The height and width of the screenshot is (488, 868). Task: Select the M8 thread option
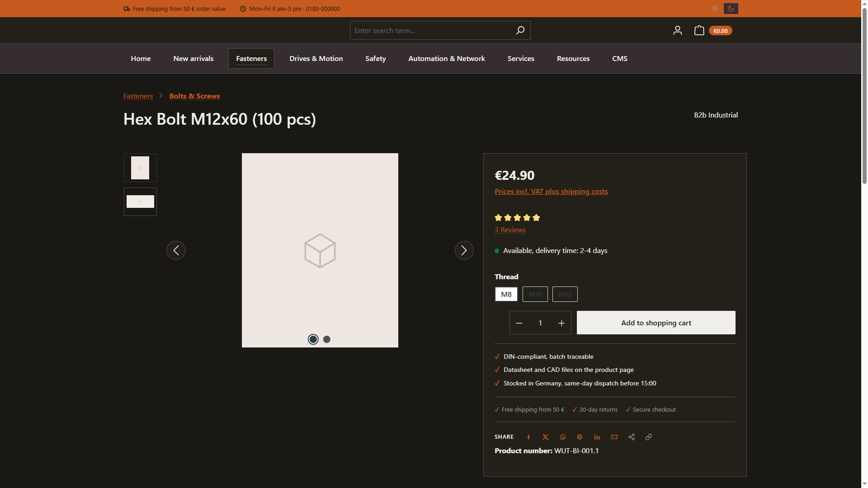point(506,294)
